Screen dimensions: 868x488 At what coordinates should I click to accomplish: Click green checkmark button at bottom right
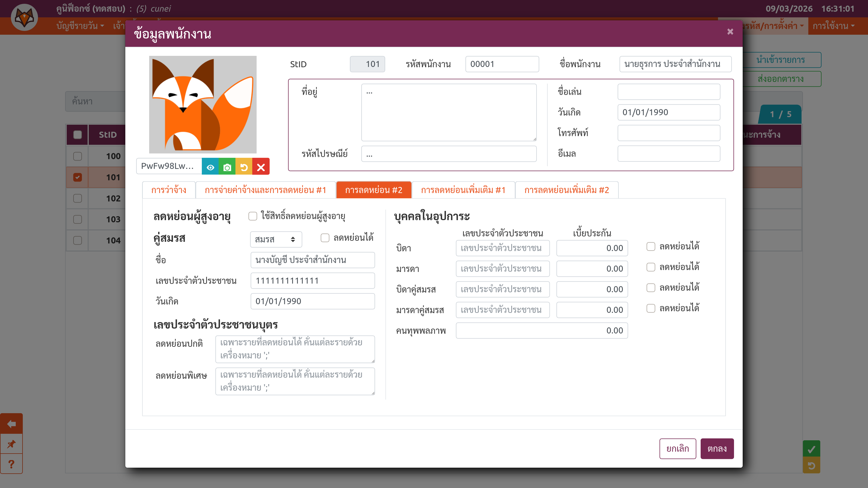tap(811, 449)
